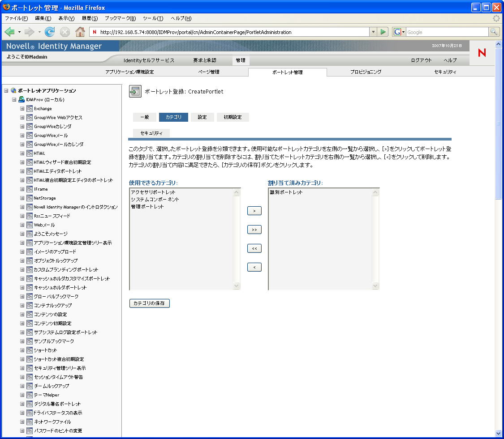Viewport: 504px width, 439px height.
Task: Click the browser Back arrow icon
Action: [10, 32]
